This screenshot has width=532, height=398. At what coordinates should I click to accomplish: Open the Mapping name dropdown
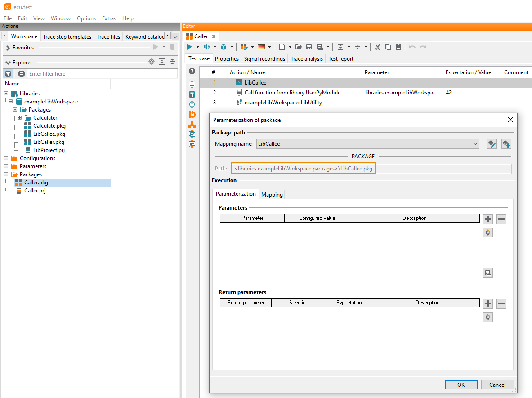(368, 144)
